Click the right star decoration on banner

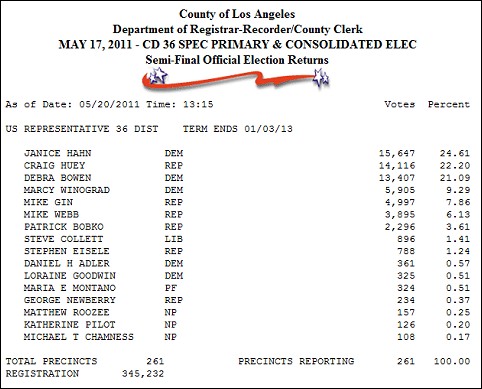(x=321, y=78)
